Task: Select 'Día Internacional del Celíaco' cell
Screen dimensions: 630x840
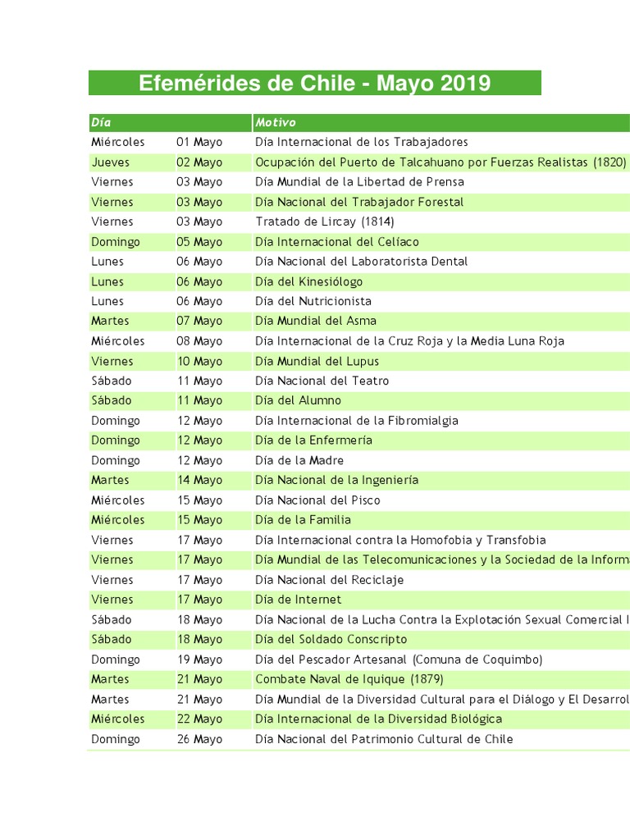Action: pyautogui.click(x=337, y=242)
